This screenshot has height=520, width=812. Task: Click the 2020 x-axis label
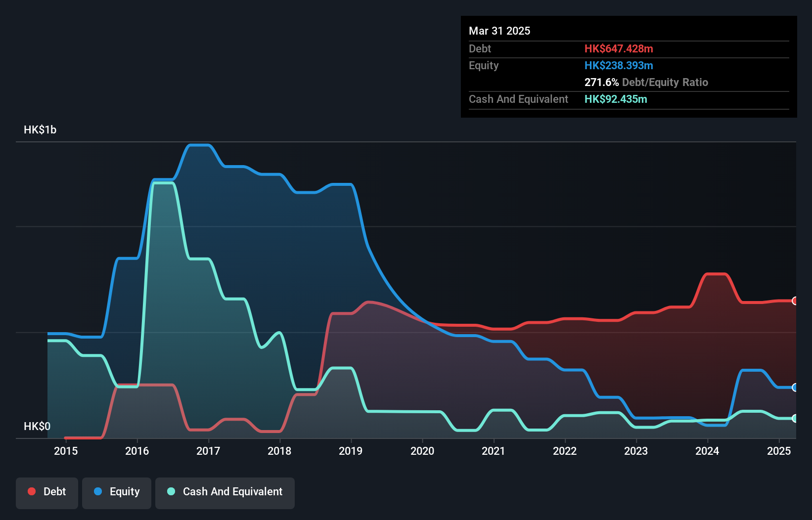tap(422, 451)
